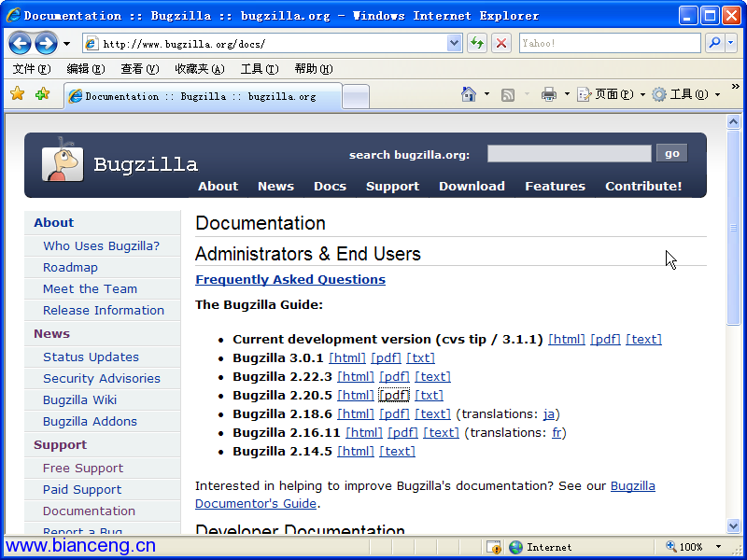Image resolution: width=747 pixels, height=560 pixels.
Task: Open a new blank tab
Action: point(356,97)
